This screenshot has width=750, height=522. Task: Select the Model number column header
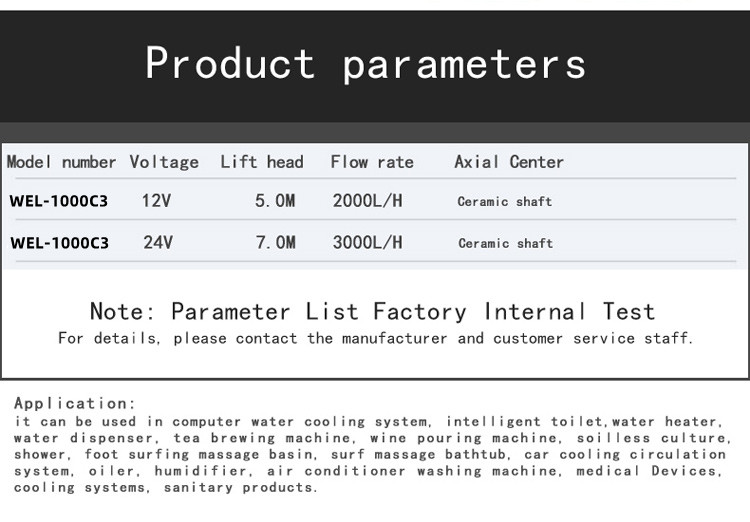(61, 162)
